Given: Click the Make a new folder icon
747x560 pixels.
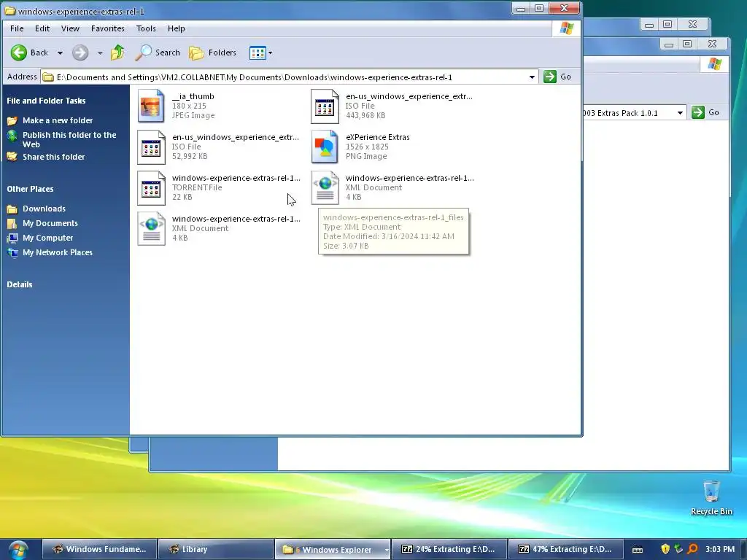Looking at the screenshot, I should click(12, 120).
